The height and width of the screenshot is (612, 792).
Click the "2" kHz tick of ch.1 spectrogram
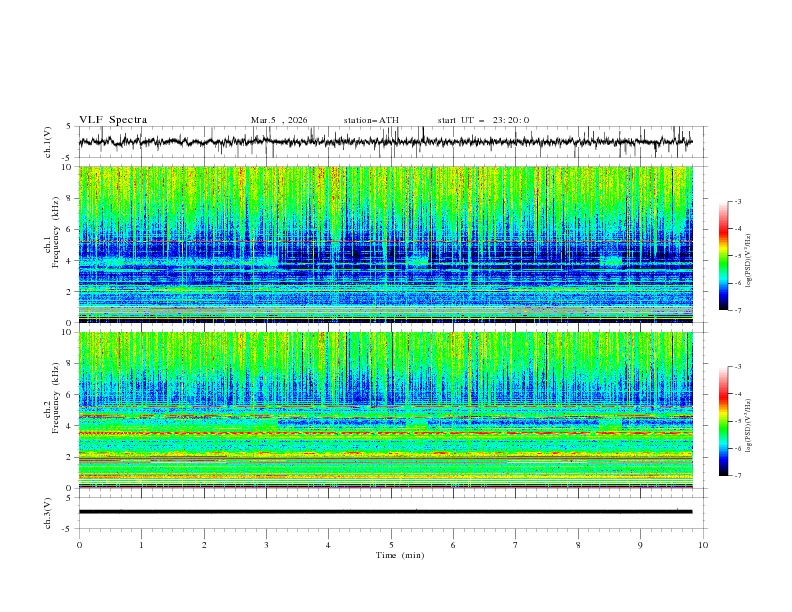[70, 291]
